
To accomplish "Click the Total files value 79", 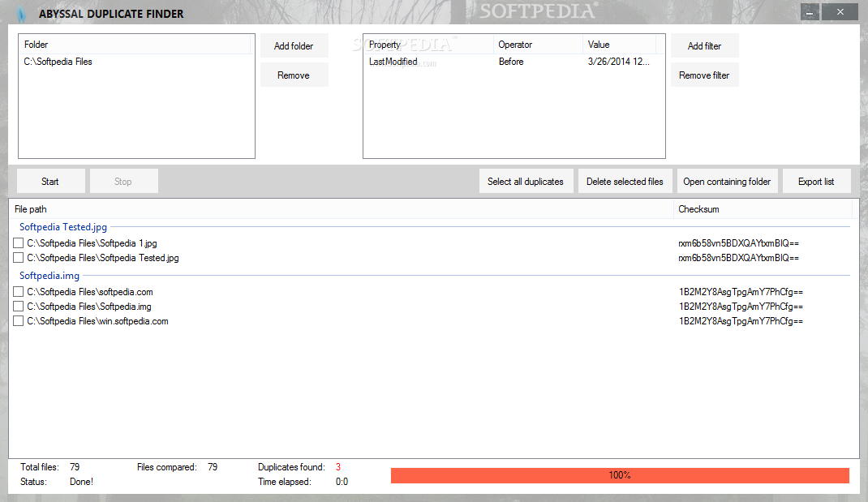I will [x=75, y=467].
